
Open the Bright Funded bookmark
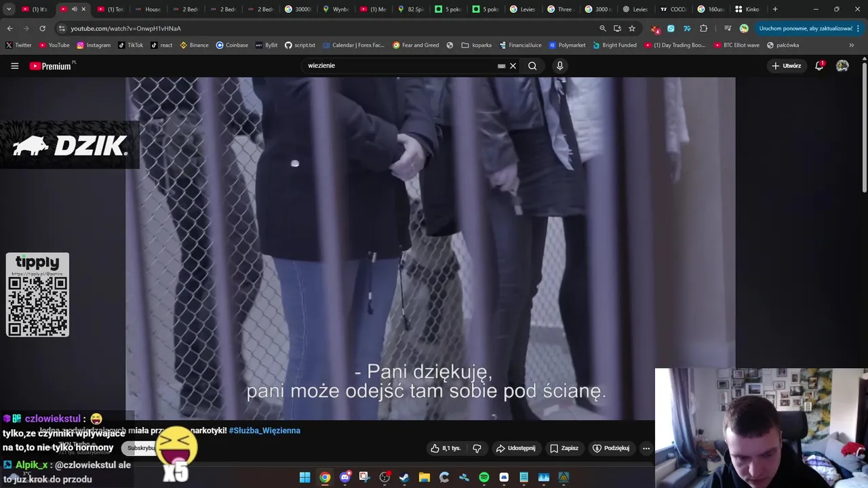(614, 45)
